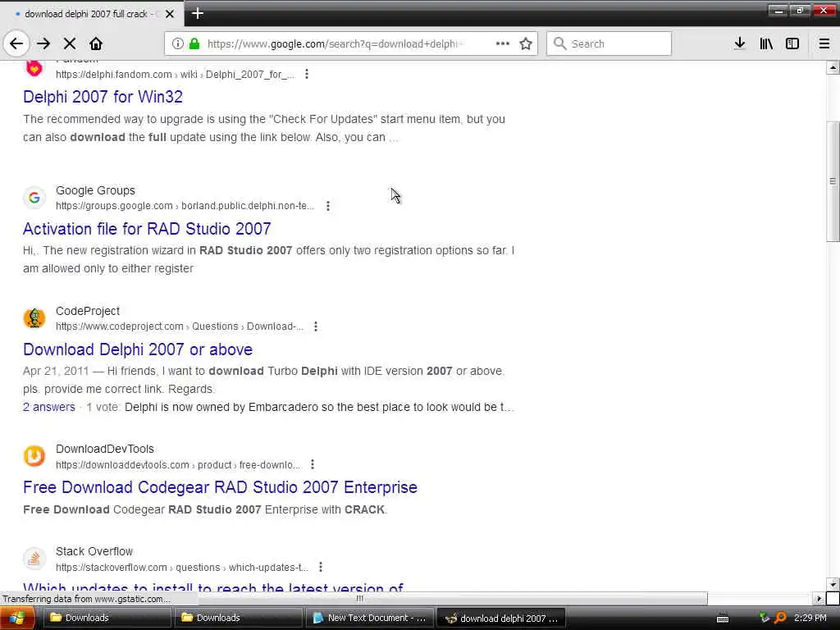840x630 pixels.
Task: Open Download Delphi 2007 or above result
Action: pyautogui.click(x=138, y=349)
